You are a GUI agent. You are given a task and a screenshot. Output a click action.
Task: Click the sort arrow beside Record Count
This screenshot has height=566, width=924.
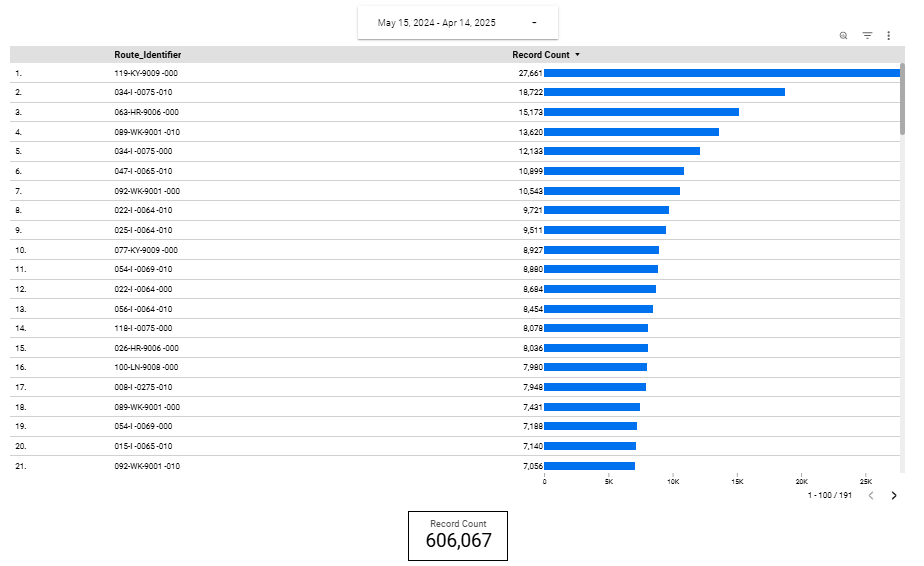click(578, 55)
